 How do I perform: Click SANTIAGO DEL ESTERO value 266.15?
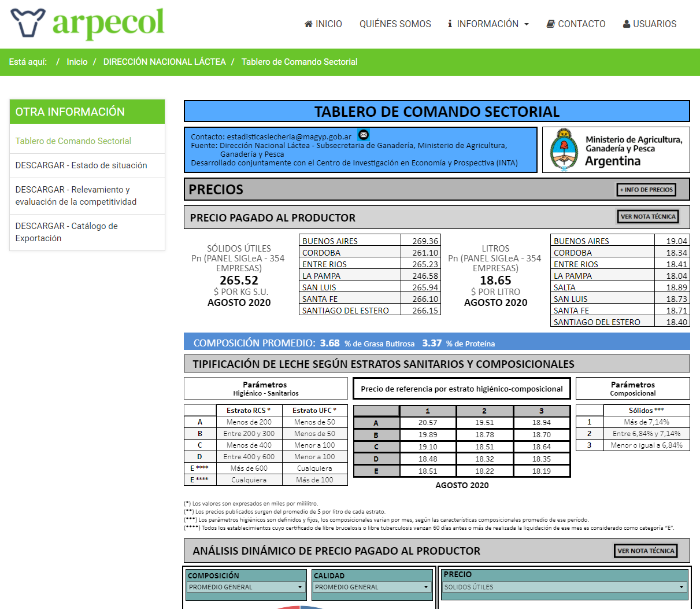pos(425,311)
